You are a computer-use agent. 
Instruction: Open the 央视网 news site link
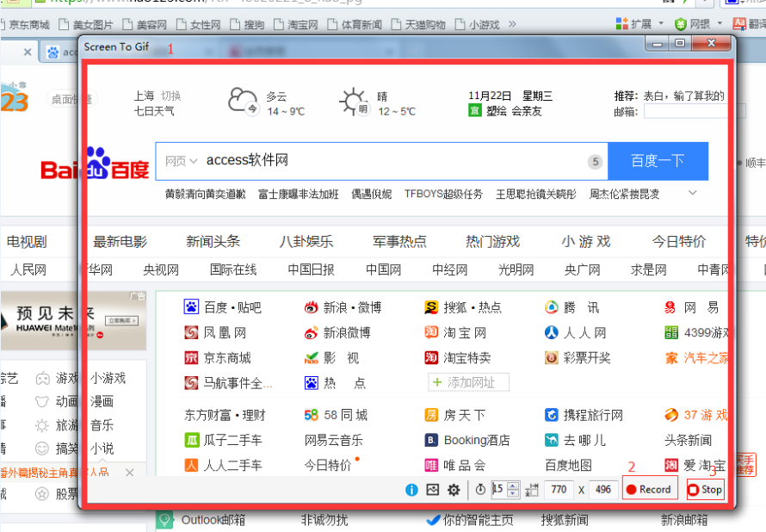161,269
